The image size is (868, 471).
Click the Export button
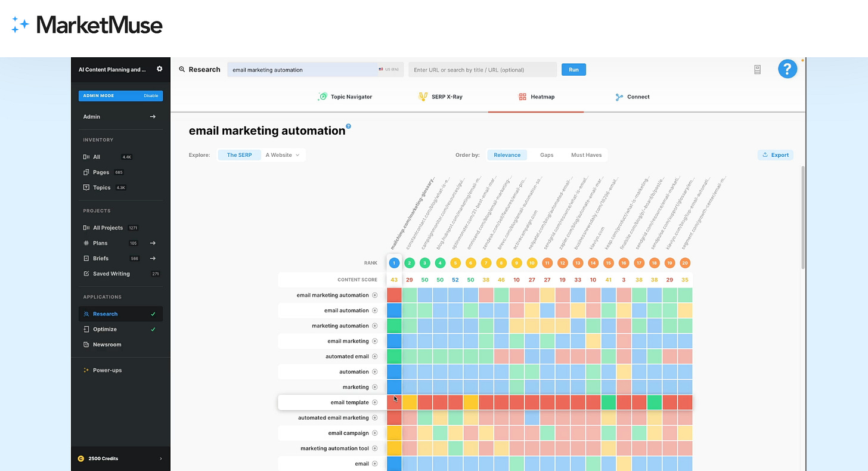[x=776, y=155]
